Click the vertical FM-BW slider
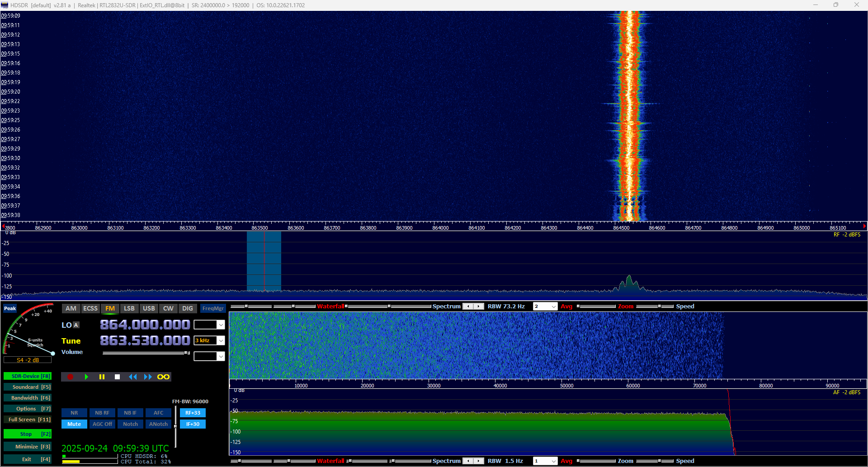The height and width of the screenshot is (467, 868). pos(175,426)
